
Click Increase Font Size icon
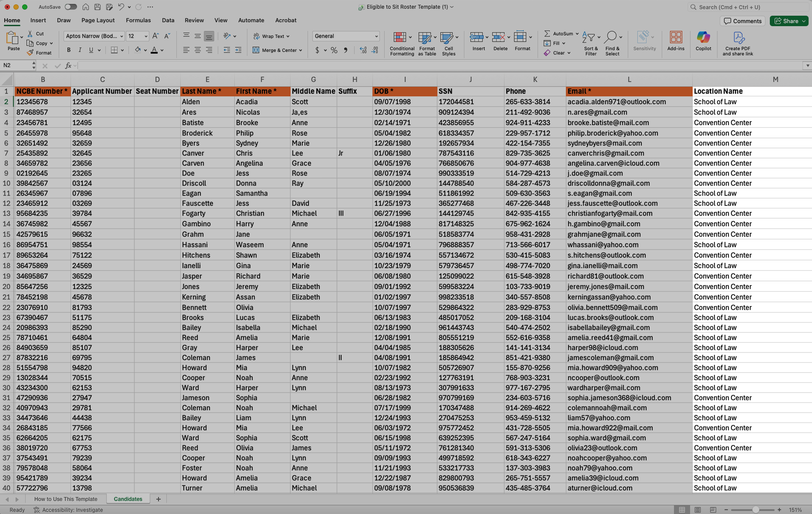155,36
